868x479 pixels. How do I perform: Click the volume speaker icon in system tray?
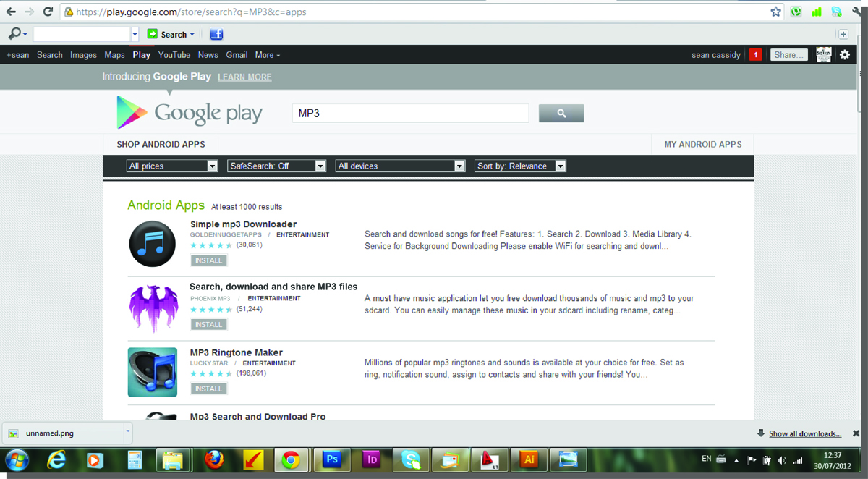coord(781,460)
